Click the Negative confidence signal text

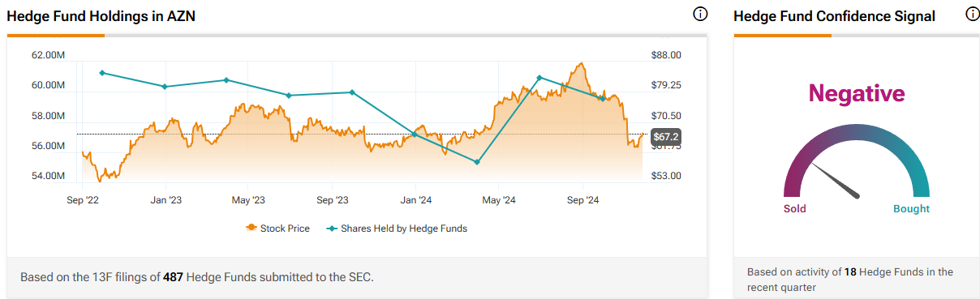pos(856,94)
